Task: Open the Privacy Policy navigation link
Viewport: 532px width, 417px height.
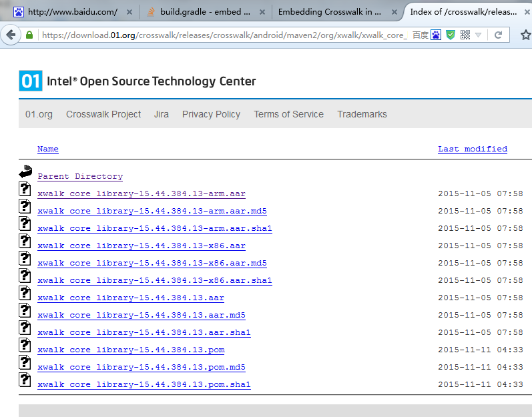Action: pos(211,114)
